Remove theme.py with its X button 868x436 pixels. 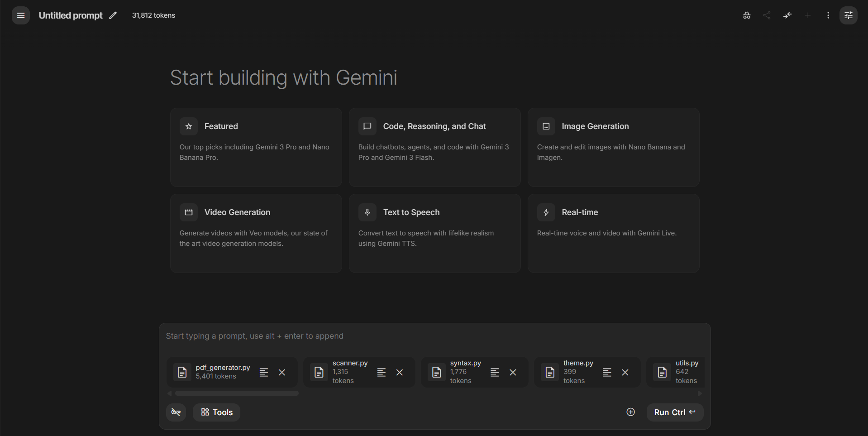[625, 372]
